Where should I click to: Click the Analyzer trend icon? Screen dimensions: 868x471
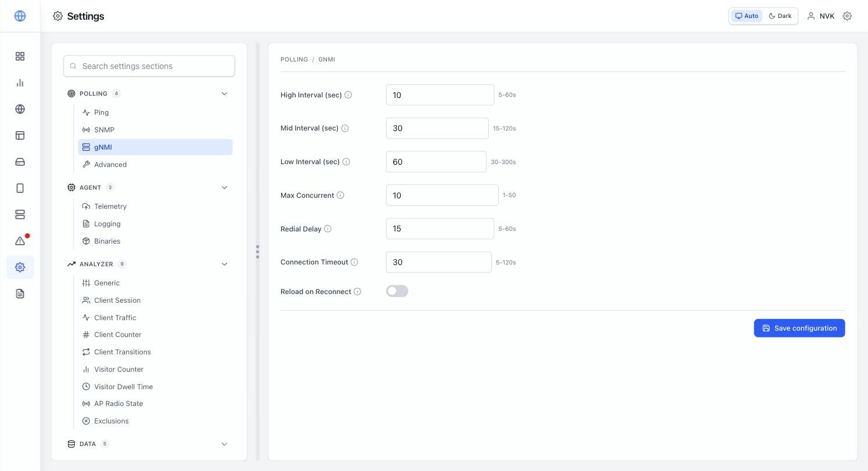(x=71, y=264)
